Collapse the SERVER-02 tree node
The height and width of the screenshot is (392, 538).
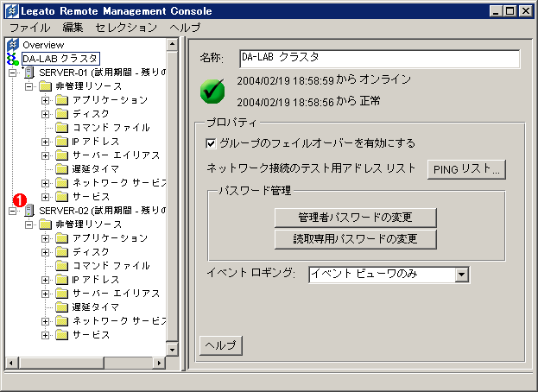12,211
